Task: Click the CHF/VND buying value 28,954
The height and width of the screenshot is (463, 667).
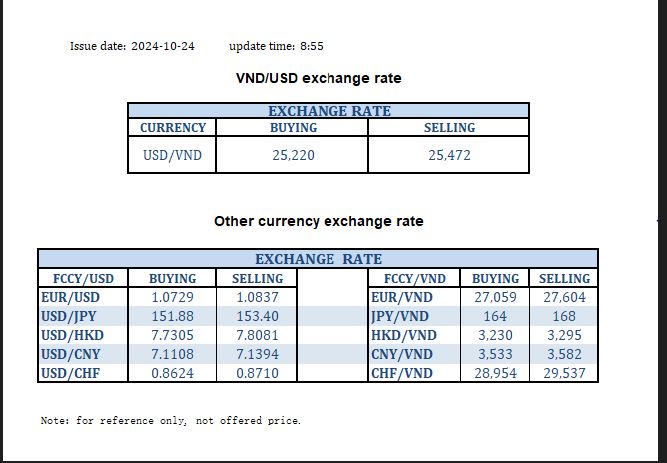Action: (495, 373)
